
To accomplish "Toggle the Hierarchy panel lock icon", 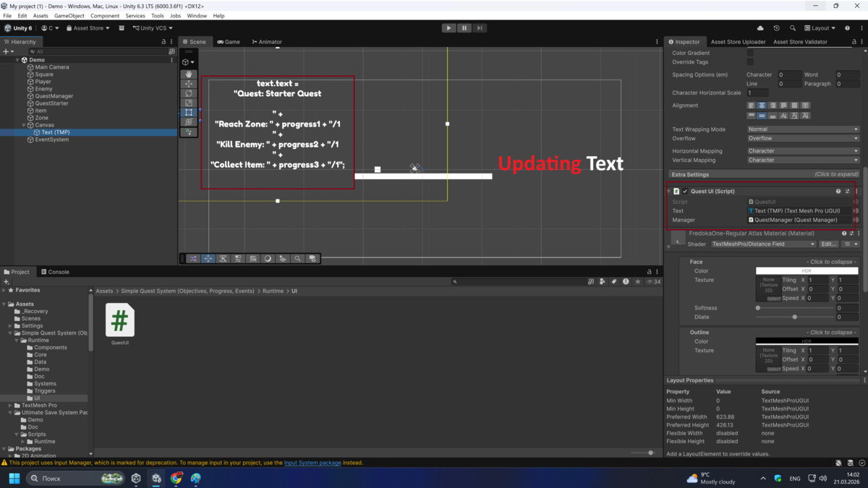I will click(x=163, y=42).
